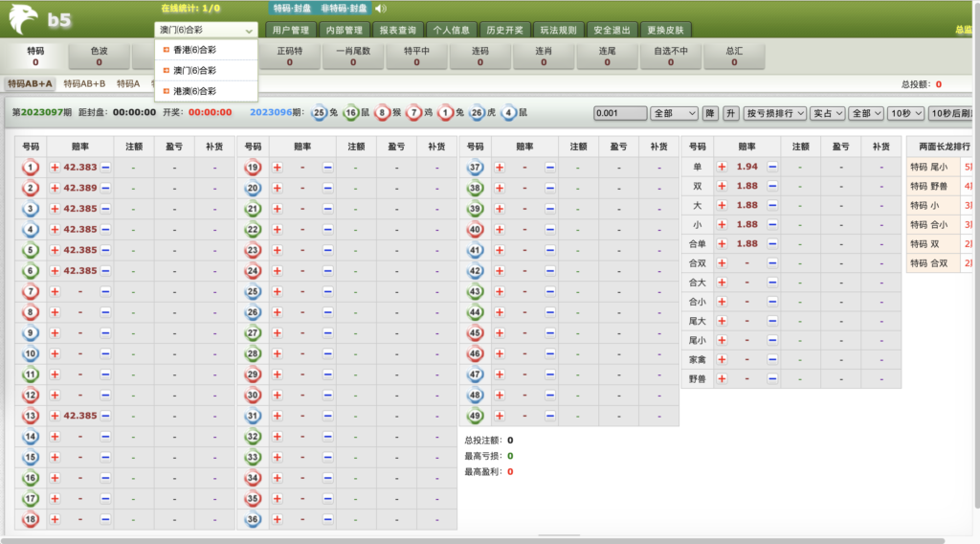The width and height of the screenshot is (980, 544).
Task: Open the 用户管理 menu tab
Action: (x=290, y=30)
